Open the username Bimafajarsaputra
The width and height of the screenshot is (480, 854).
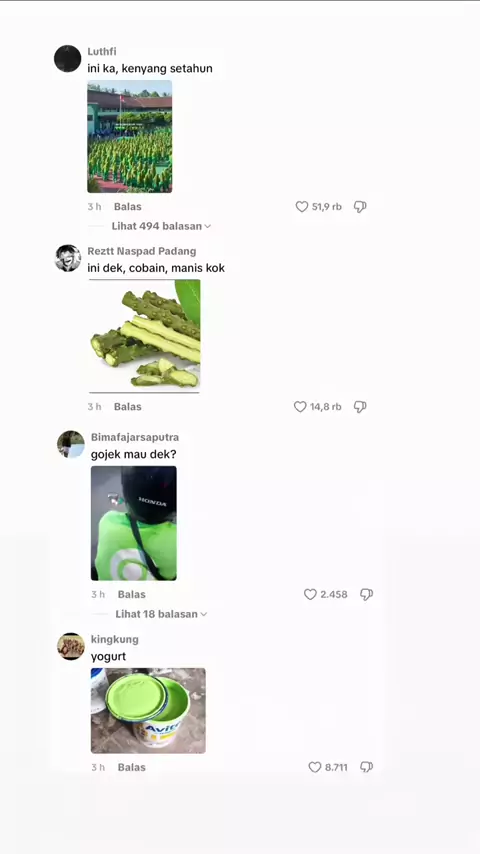point(135,437)
